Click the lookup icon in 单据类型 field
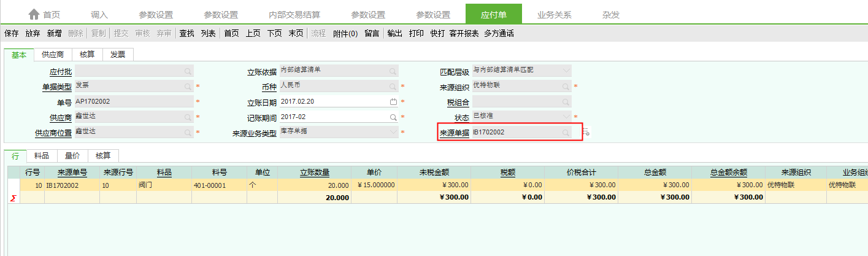This screenshot has height=256, width=868. [188, 87]
